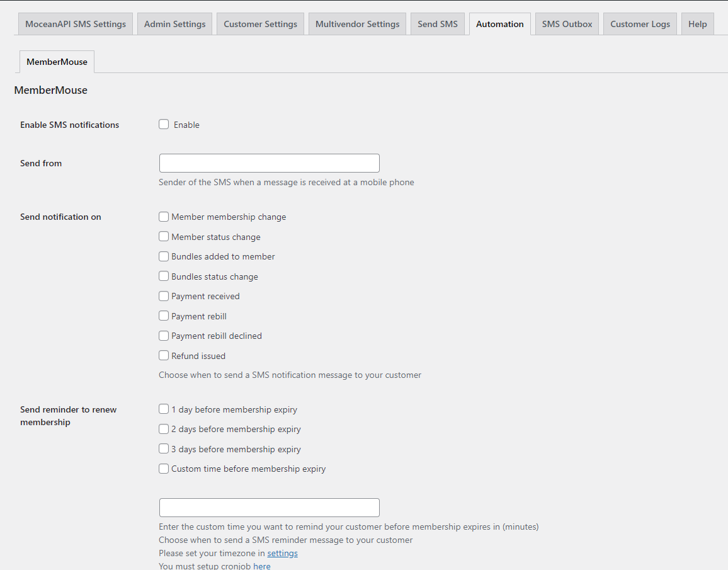
Task: Select the 'Enter the custom time' help text
Action: [349, 527]
